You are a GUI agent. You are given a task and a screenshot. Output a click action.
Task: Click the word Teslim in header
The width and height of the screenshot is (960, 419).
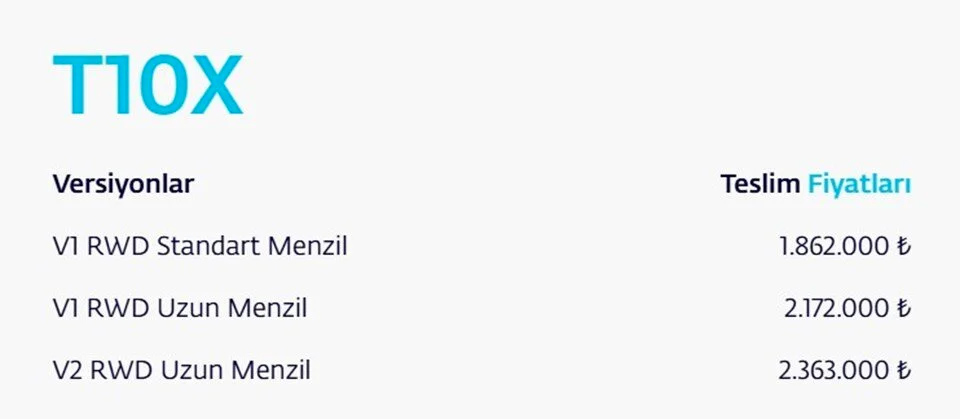(760, 185)
